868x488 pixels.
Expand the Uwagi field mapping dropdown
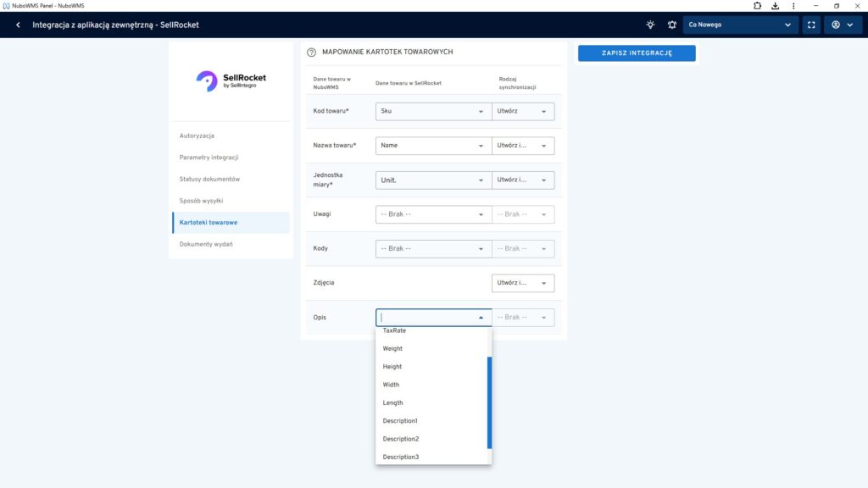432,214
